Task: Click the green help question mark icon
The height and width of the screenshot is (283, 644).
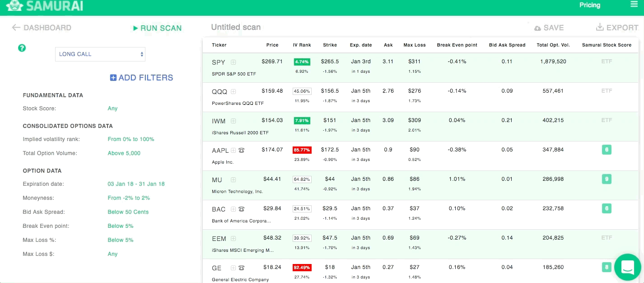Action: (x=22, y=48)
